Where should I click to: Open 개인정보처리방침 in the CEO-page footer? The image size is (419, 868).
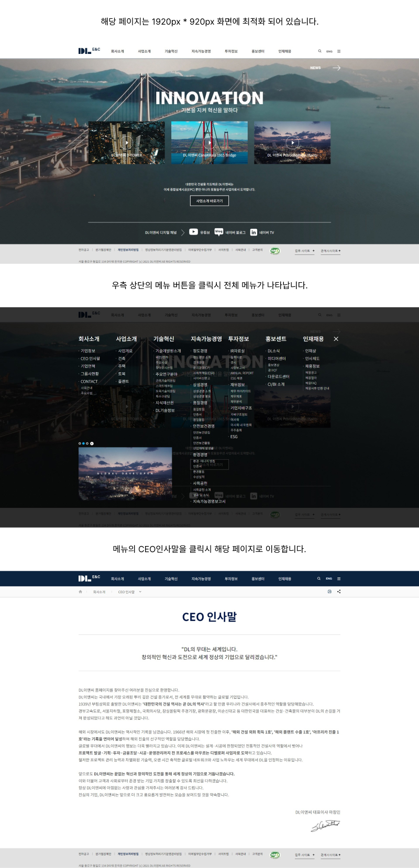coord(128,854)
